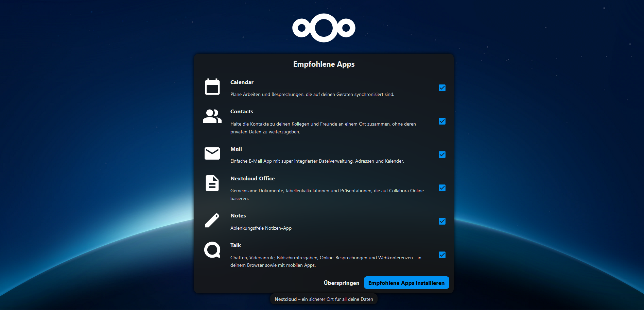Image resolution: width=644 pixels, height=310 pixels.
Task: Click the Calendar title text
Action: [x=242, y=82]
